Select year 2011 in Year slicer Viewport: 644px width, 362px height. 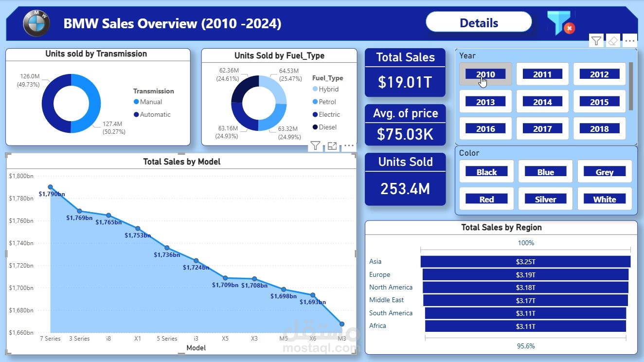pos(542,74)
